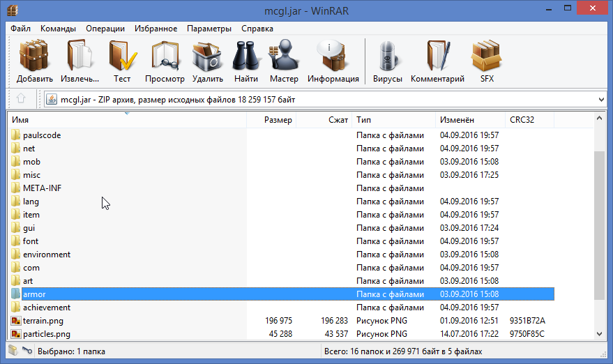Click CRC32 value 9750F85C
Viewport: 613px width, 364px height.
[527, 334]
